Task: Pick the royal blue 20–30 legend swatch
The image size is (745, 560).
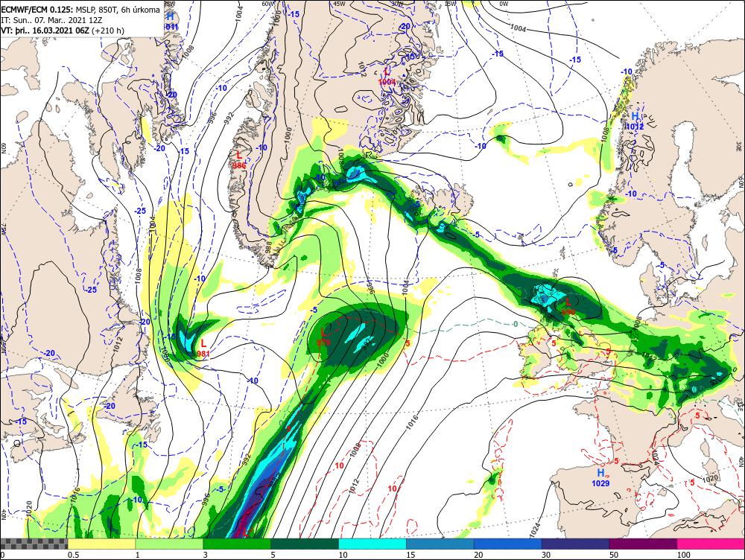Action: pos(508,544)
